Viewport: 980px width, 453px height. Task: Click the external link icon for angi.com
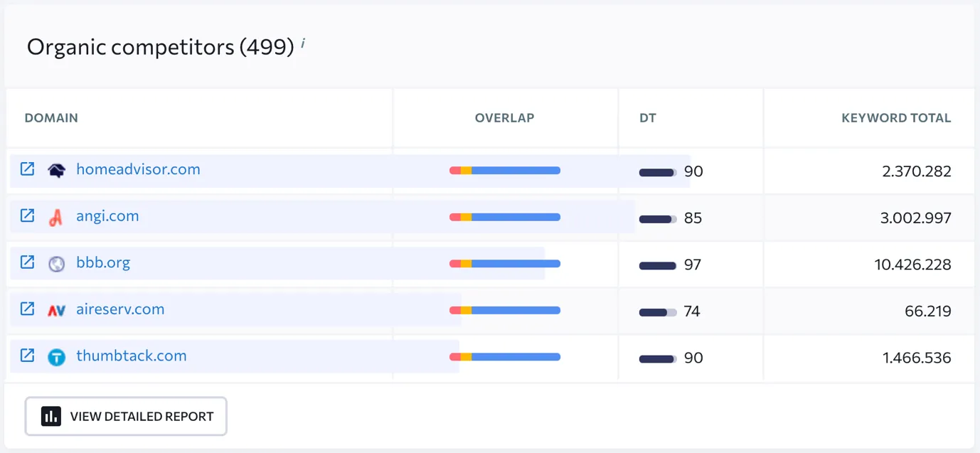[x=27, y=215]
